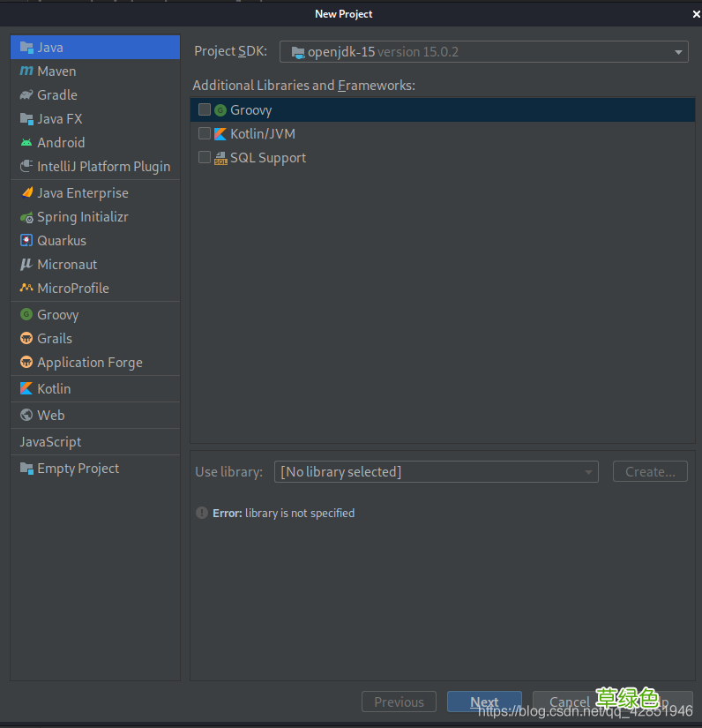Tick the Kotlin/JVM checkbox
Screen dimensions: 702x728
pyautogui.click(x=205, y=134)
